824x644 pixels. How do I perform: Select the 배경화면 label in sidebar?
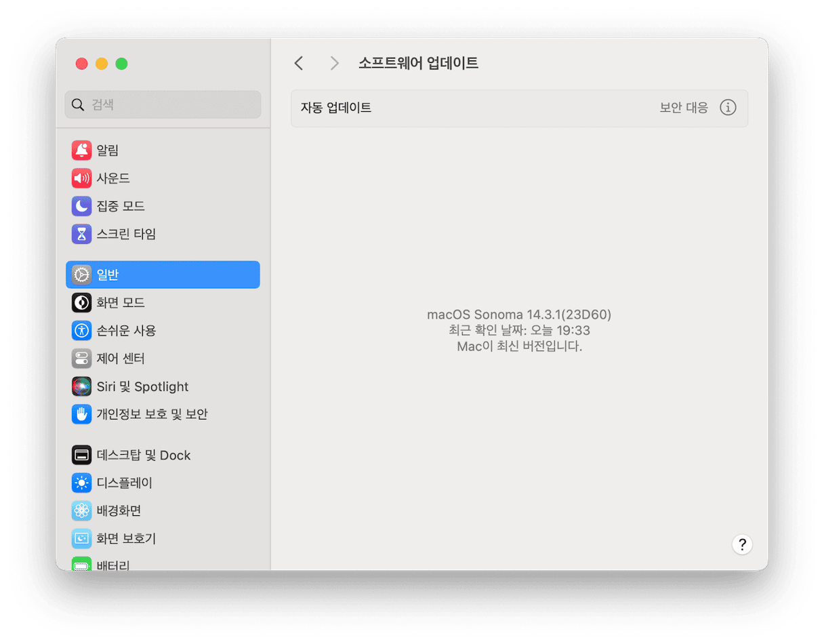tap(119, 511)
